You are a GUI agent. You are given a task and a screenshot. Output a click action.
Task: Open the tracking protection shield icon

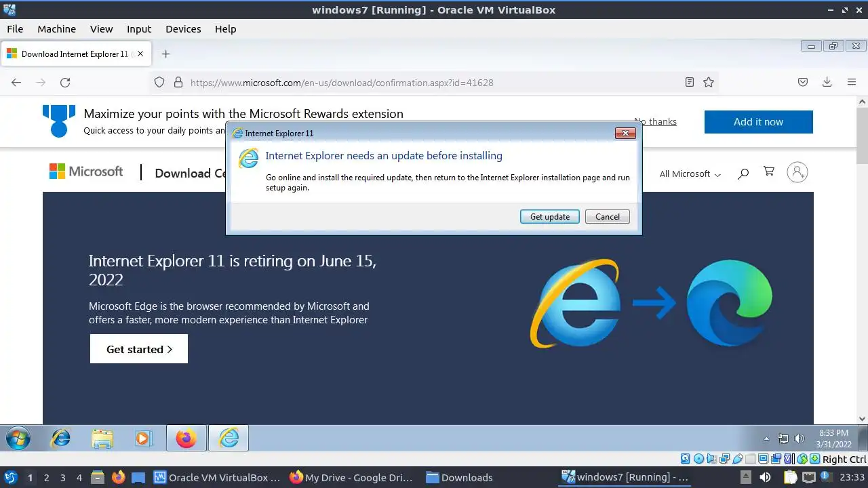(x=159, y=83)
